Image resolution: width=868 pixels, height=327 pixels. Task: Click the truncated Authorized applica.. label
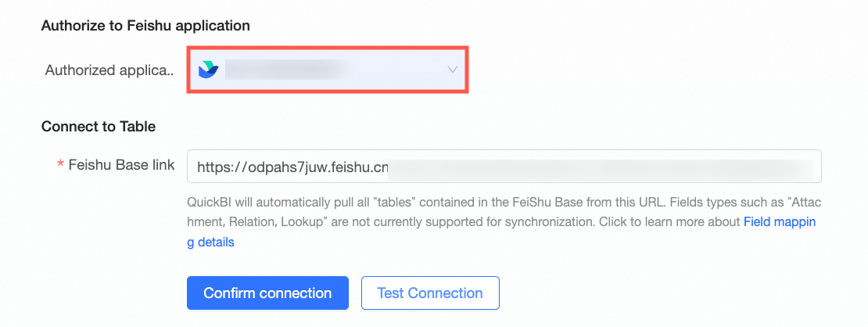tap(109, 70)
